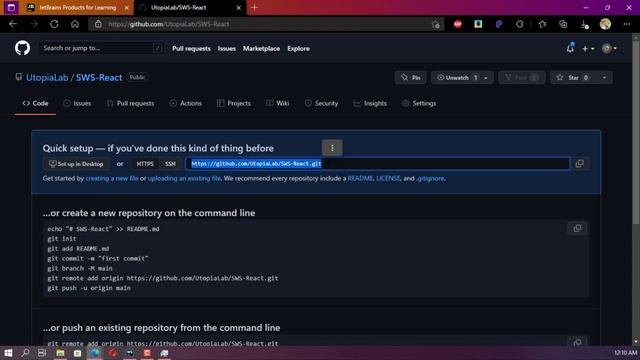Switch to JetBrains Products for Learning tab
The image size is (640, 360).
[78, 8]
